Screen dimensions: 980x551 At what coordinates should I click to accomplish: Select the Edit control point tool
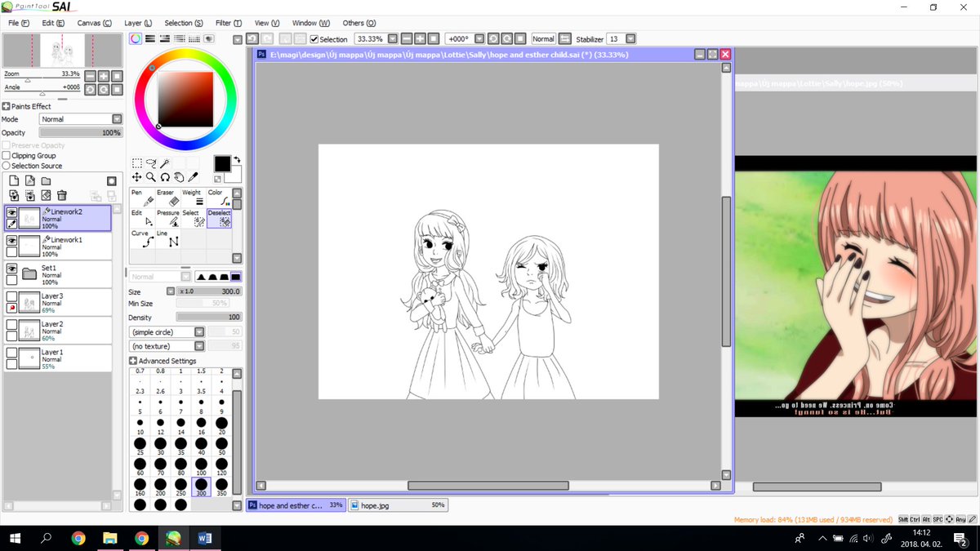(x=143, y=218)
